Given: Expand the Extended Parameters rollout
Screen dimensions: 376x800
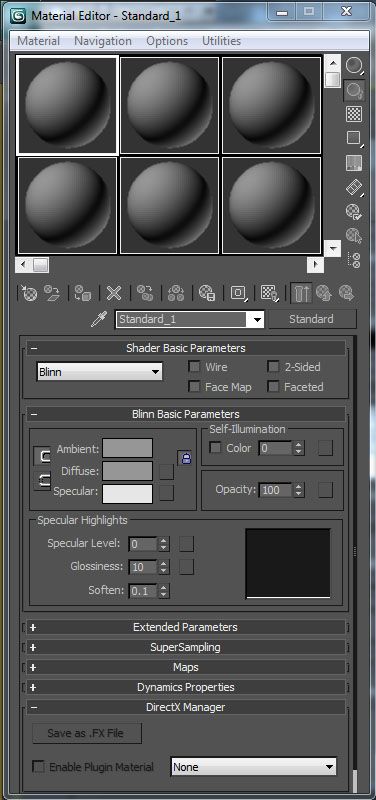Looking at the screenshot, I should (186, 627).
